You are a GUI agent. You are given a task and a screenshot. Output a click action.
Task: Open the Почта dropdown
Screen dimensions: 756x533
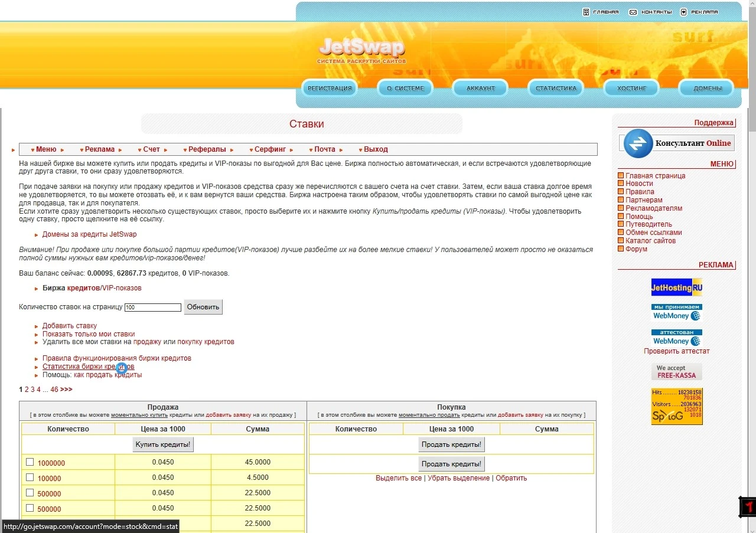(324, 149)
